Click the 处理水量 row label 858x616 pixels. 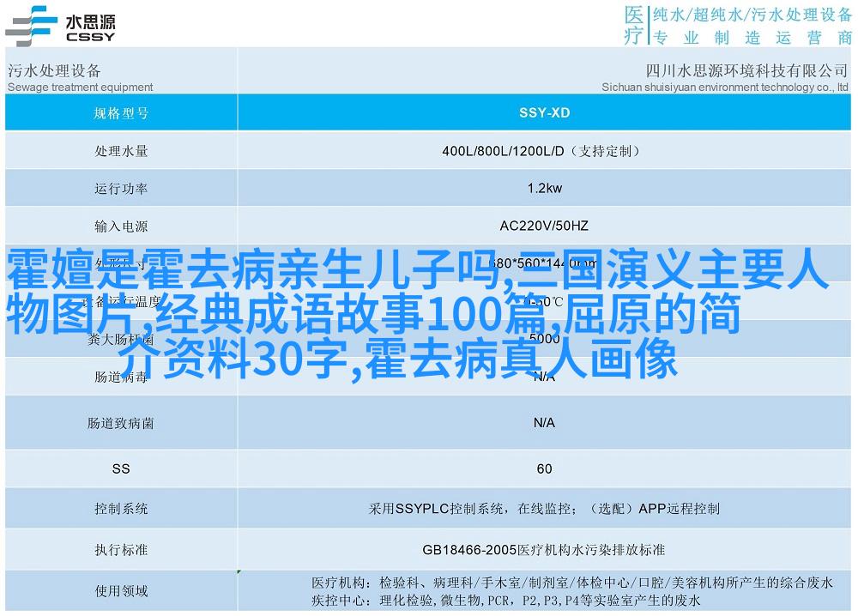click(121, 151)
